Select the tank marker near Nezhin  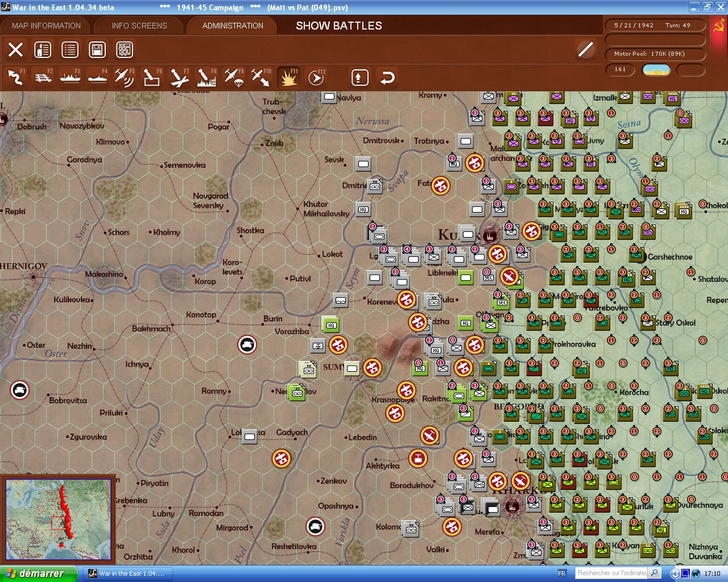click(x=247, y=345)
